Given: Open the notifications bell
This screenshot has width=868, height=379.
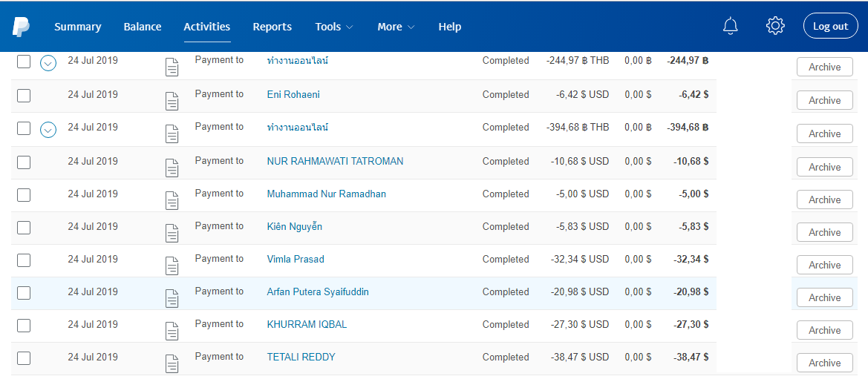Looking at the screenshot, I should [731, 26].
